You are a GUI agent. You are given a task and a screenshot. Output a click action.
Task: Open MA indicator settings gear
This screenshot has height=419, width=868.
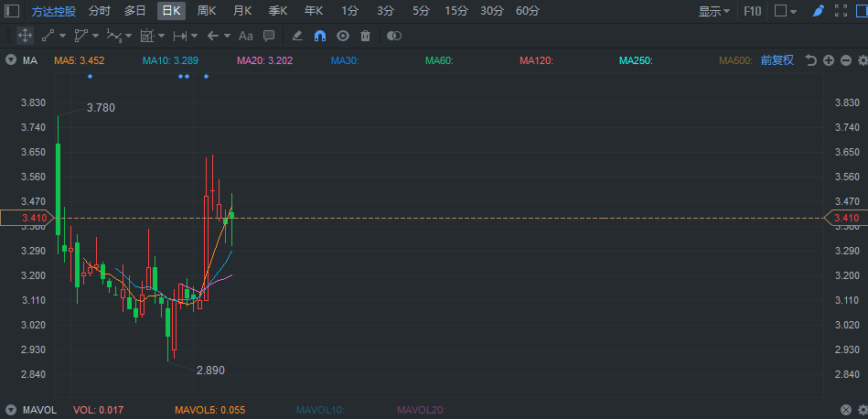point(862,60)
